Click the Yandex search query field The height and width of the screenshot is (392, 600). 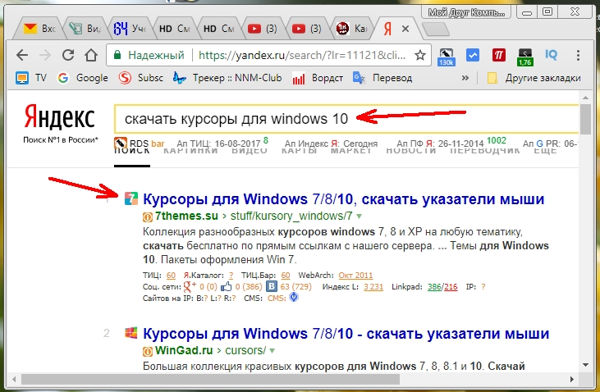click(x=346, y=119)
